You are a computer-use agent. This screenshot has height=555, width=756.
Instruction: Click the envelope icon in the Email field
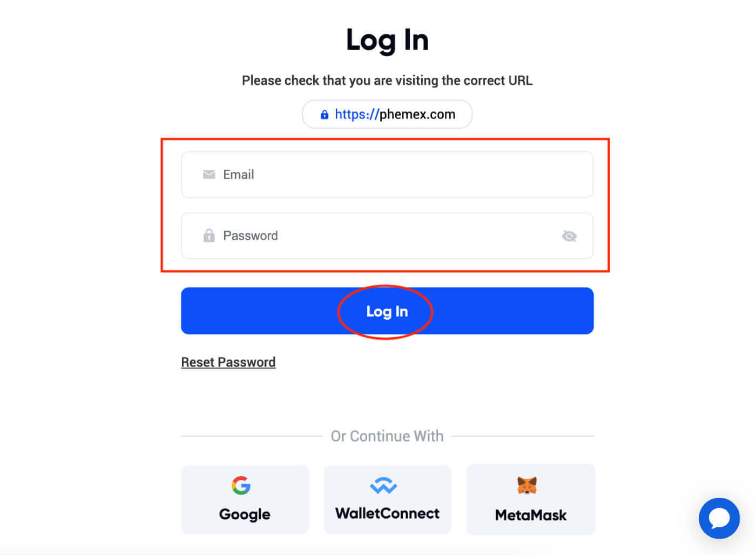point(209,174)
